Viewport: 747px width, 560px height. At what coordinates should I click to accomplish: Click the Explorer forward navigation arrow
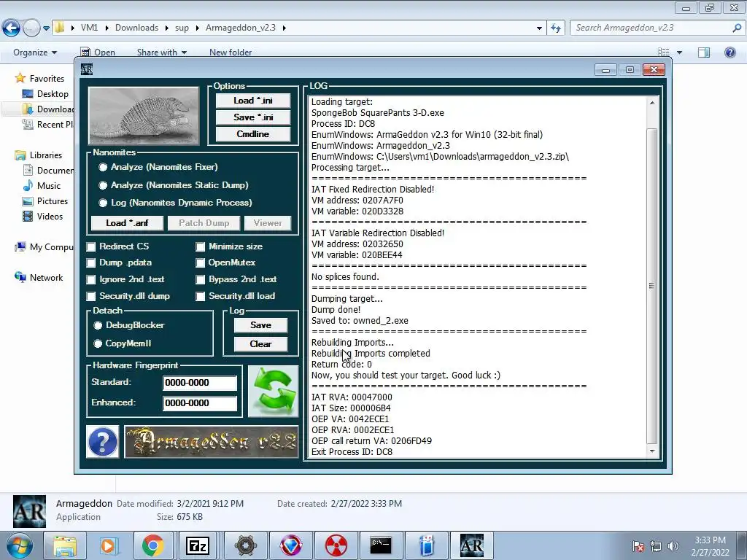pyautogui.click(x=31, y=28)
